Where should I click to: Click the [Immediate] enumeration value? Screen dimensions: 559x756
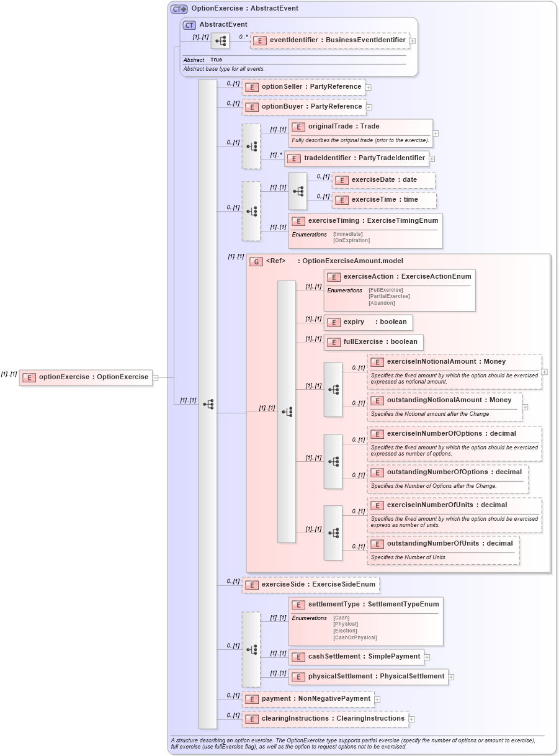click(x=348, y=234)
